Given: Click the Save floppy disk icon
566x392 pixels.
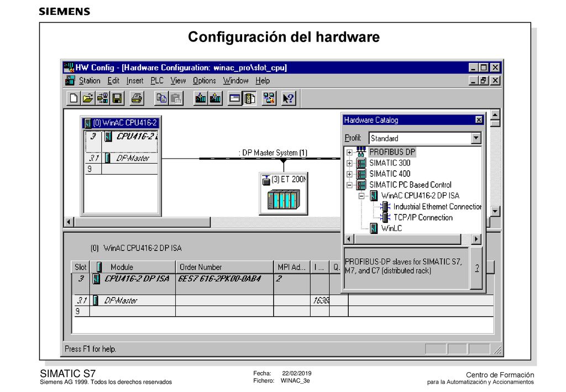Looking at the screenshot, I should click(x=117, y=98).
